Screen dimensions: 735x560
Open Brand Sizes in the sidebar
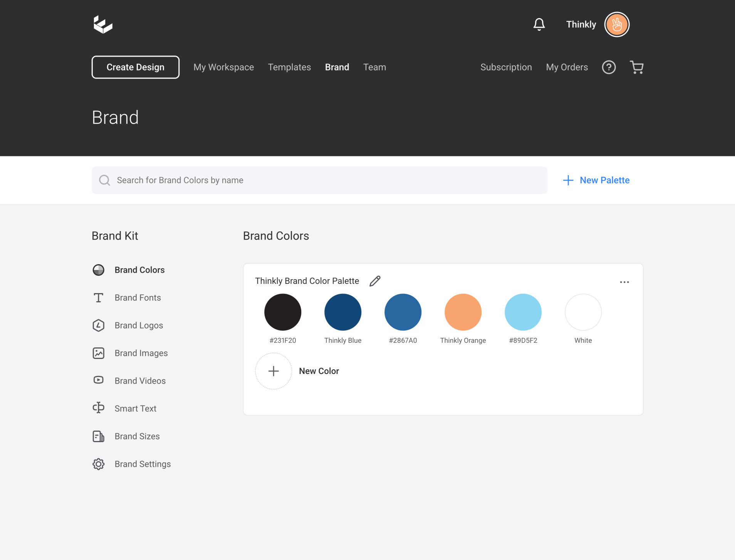(x=137, y=436)
